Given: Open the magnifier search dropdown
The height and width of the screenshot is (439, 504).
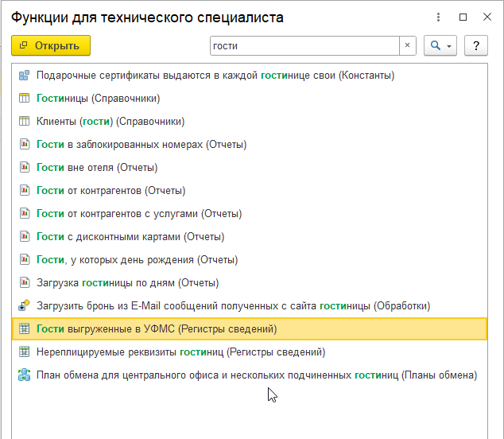Looking at the screenshot, I should coord(440,45).
